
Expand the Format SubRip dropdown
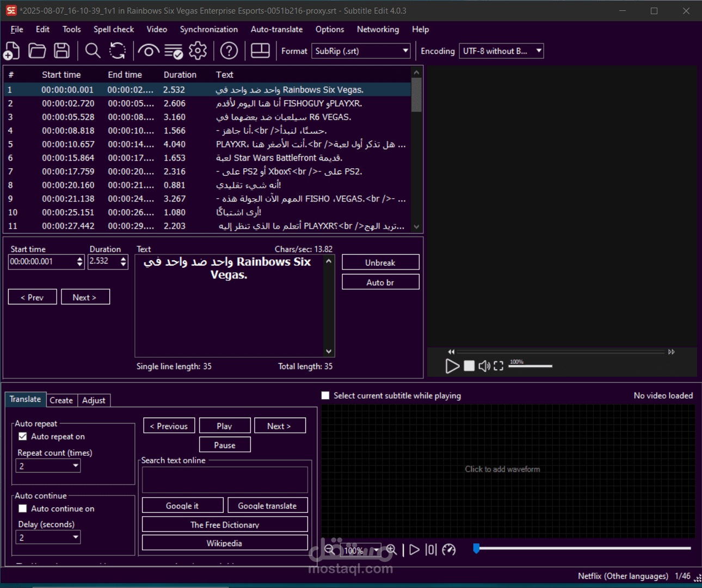[361, 51]
